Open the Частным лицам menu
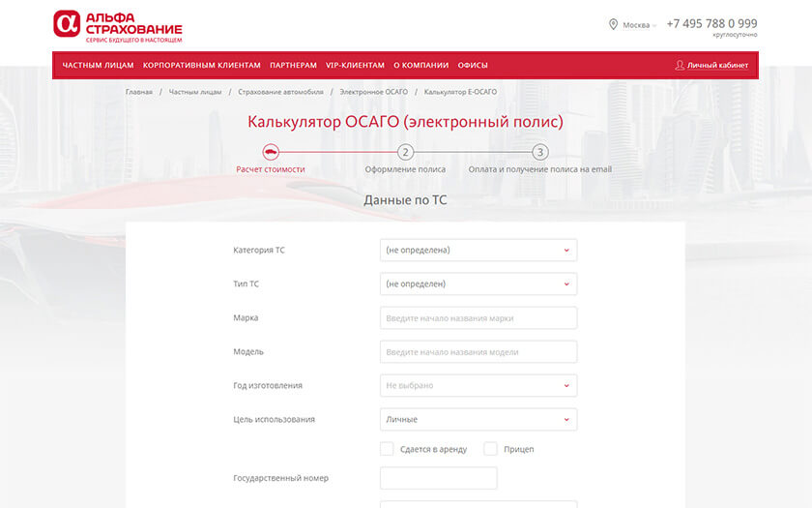This screenshot has width=812, height=508. click(x=98, y=65)
